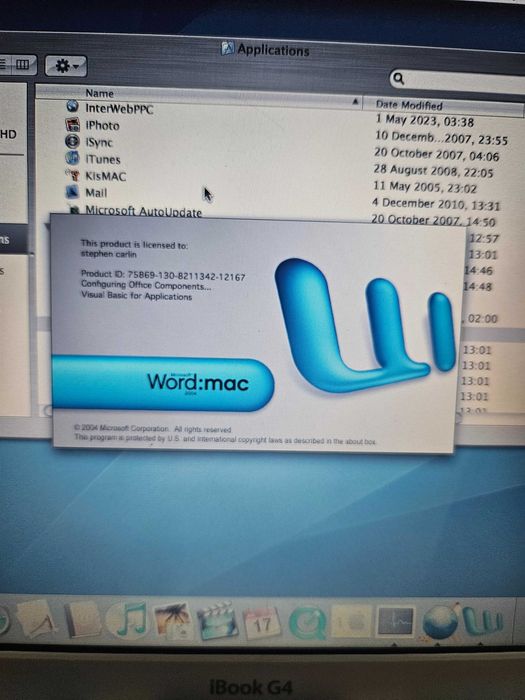Viewport: 525px width, 700px height.
Task: Click the Applications folder icon in title bar
Action: coord(228,48)
